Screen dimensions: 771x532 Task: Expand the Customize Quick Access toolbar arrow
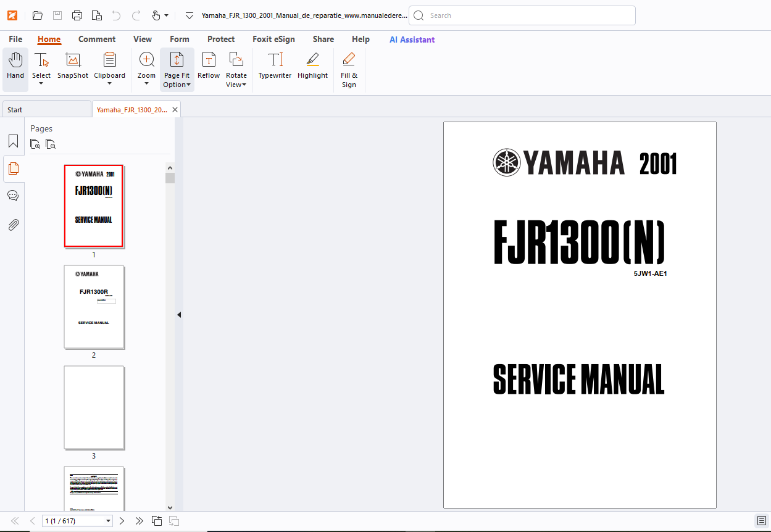[x=190, y=15]
